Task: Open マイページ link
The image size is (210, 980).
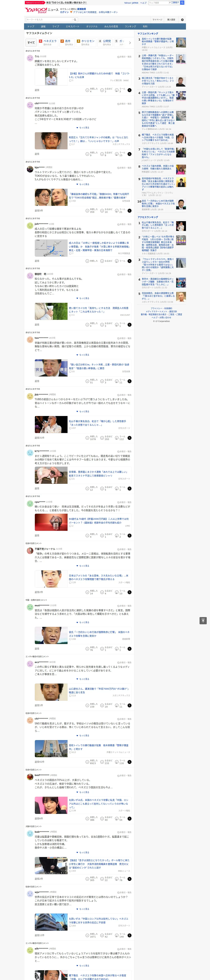Action: pyautogui.click(x=157, y=20)
